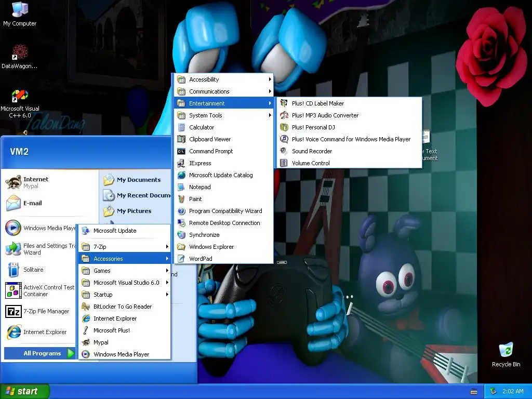Open Internet Explorer in Start left pane
Image resolution: width=532 pixels, height=399 pixels.
click(39, 332)
